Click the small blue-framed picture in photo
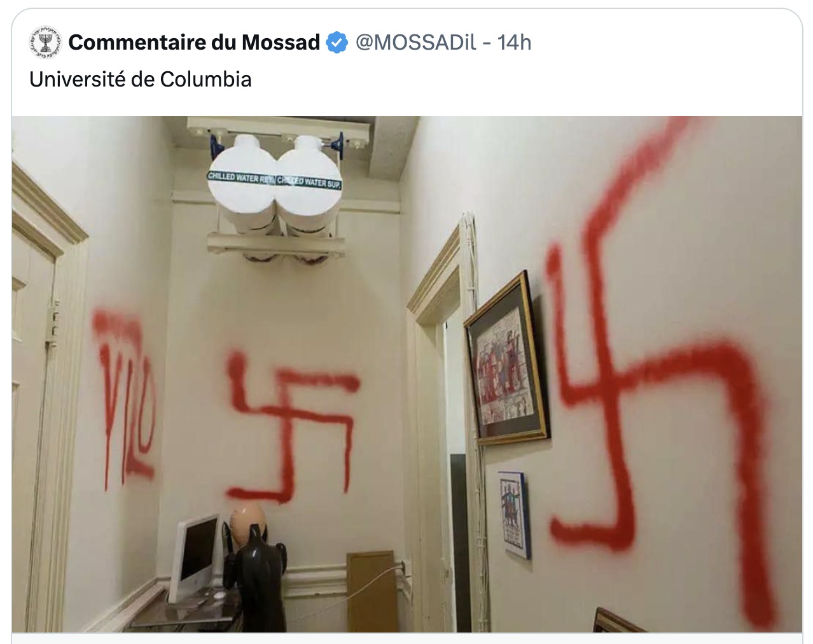Screen dimensions: 813x644 pyautogui.click(x=513, y=514)
